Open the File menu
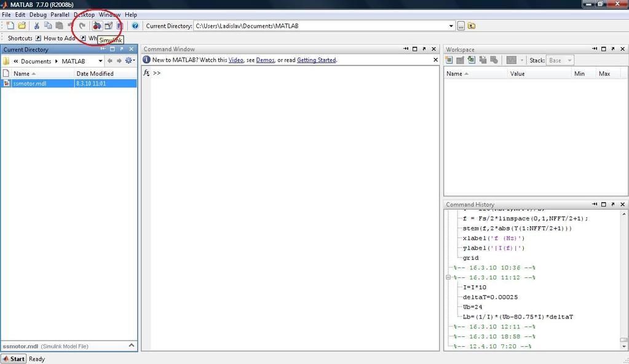 [6, 14]
